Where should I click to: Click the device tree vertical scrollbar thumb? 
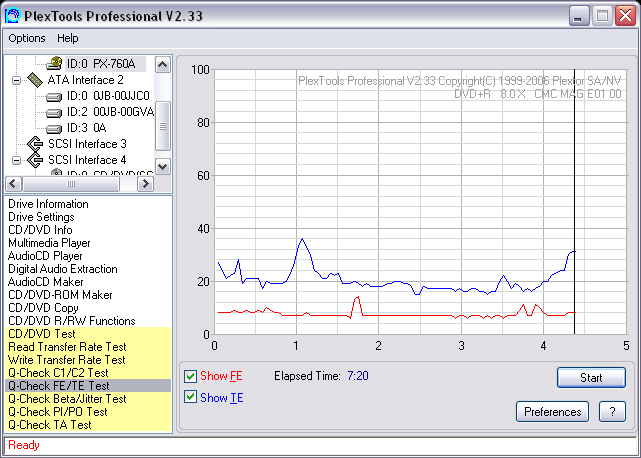tap(163, 126)
